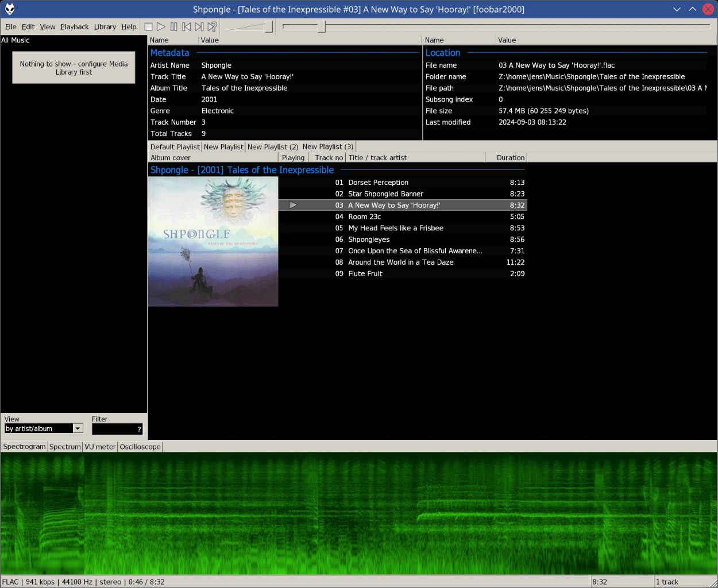
Task: Pause the current track
Action: click(173, 26)
